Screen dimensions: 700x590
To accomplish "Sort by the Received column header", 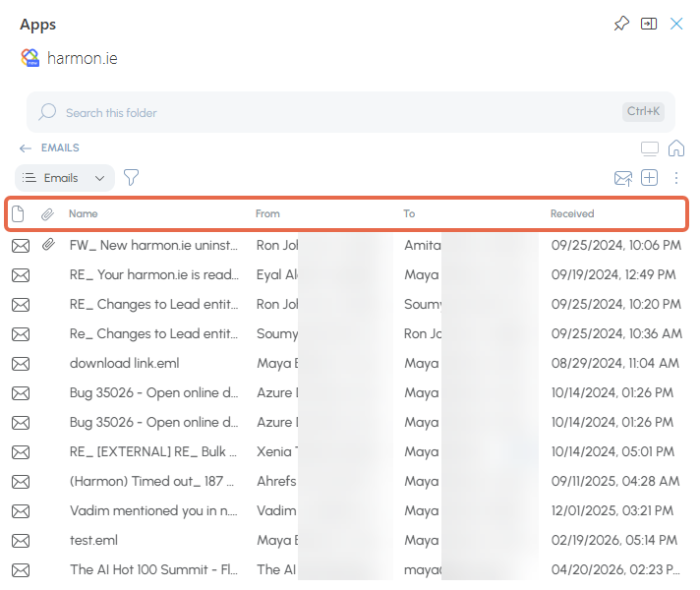I will (572, 214).
